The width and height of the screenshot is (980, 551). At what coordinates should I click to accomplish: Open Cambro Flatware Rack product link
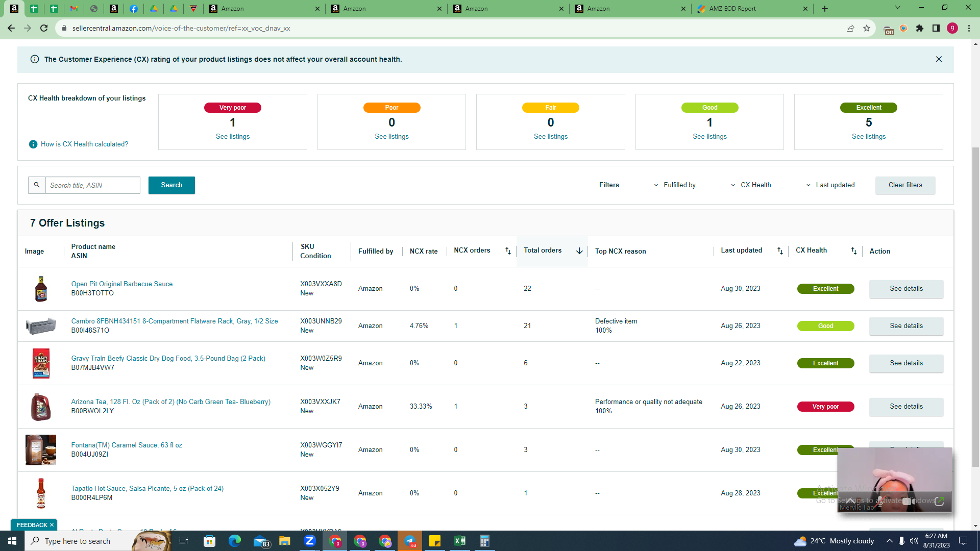tap(175, 321)
